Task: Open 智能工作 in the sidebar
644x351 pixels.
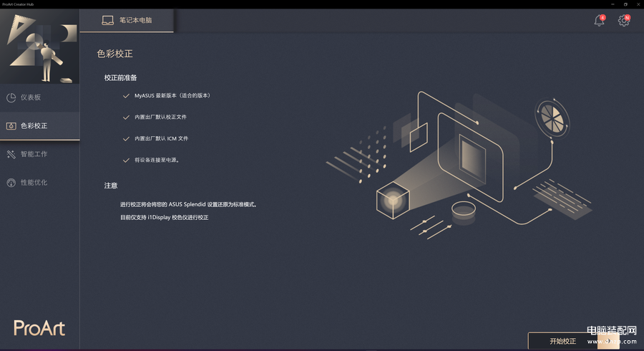Action: pyautogui.click(x=40, y=154)
